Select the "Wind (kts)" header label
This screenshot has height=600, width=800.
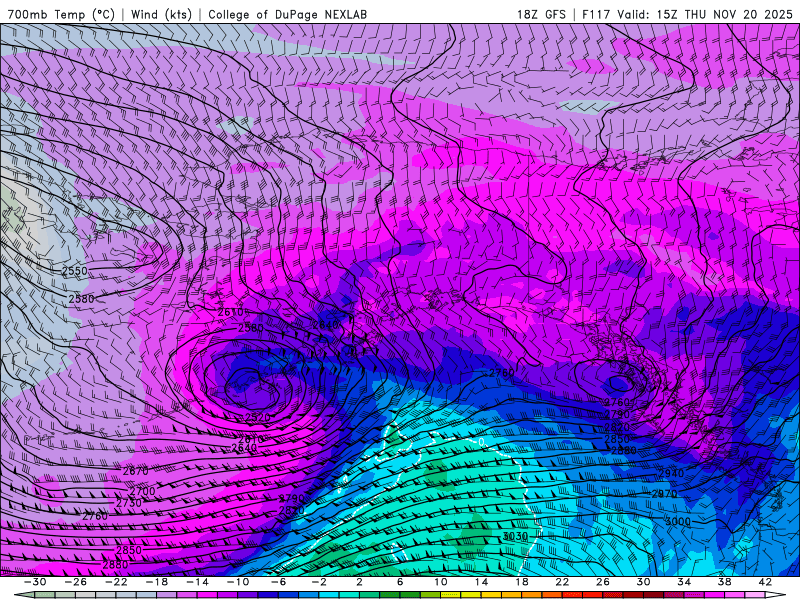coord(161,14)
